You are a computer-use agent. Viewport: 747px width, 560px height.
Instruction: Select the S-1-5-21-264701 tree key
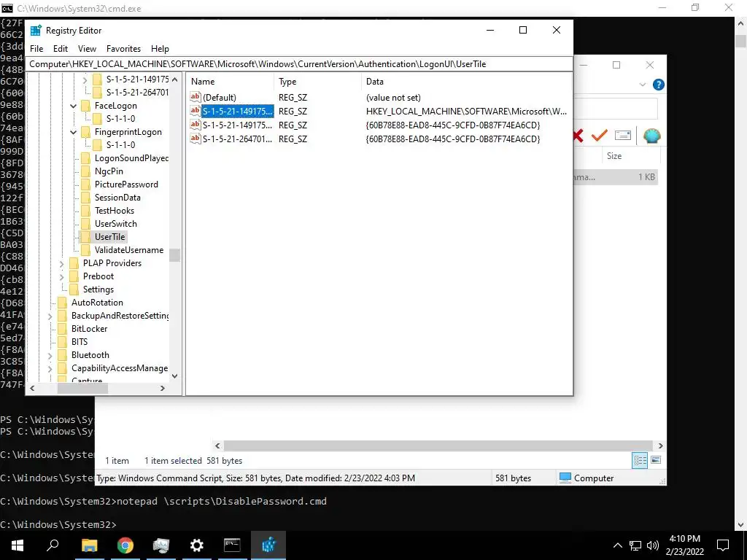tap(137, 93)
